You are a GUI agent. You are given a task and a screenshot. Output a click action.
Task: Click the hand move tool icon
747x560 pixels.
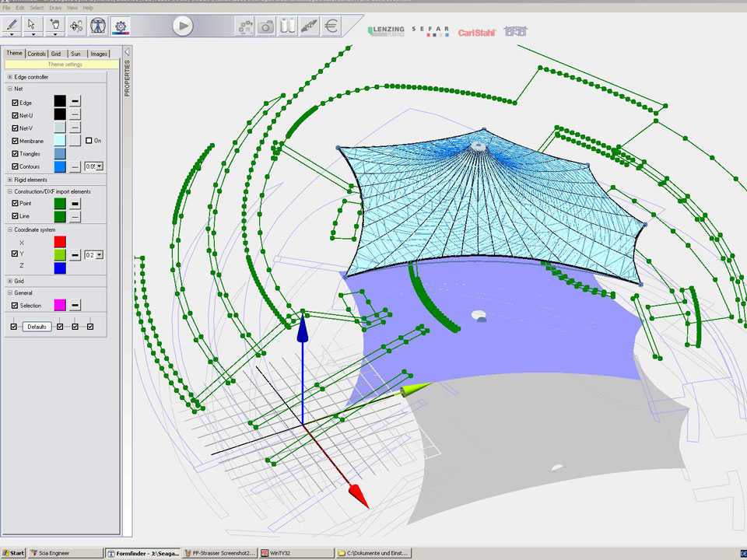click(54, 25)
